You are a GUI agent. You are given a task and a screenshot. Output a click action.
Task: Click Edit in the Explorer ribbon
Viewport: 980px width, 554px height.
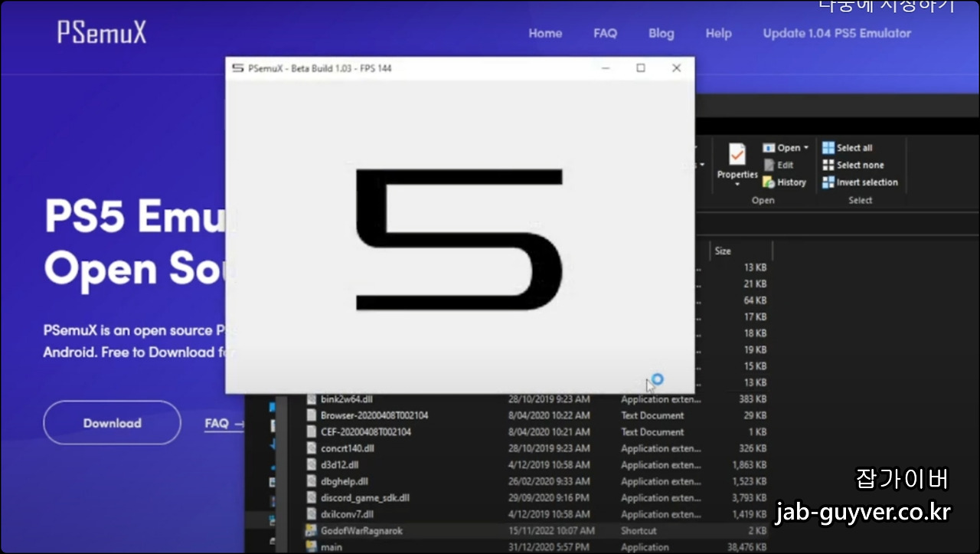coord(779,165)
